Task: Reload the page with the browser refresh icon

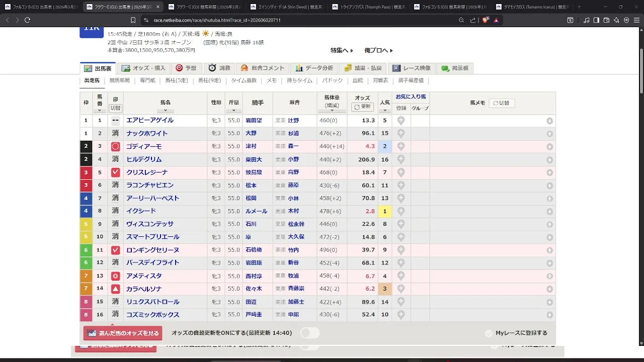Action: (x=27, y=20)
